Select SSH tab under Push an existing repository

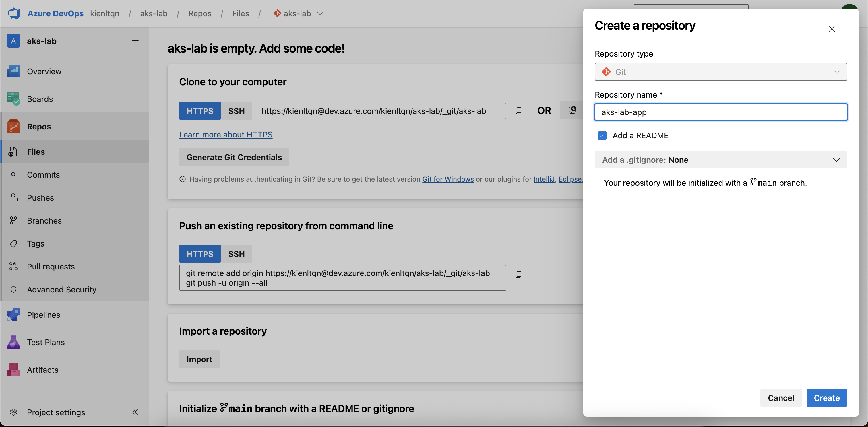[x=236, y=254]
